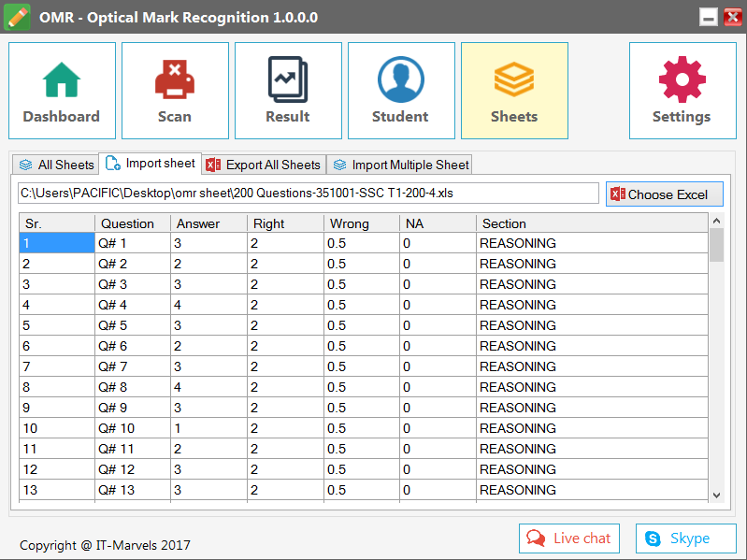Select cell Q# 2
Viewport: 747px width, 560px height.
(x=133, y=264)
